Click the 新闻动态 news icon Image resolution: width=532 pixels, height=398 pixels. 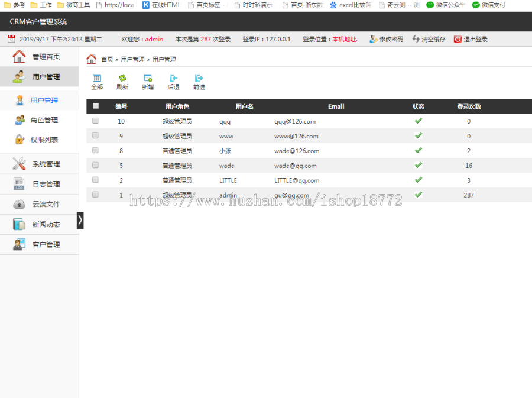19,224
